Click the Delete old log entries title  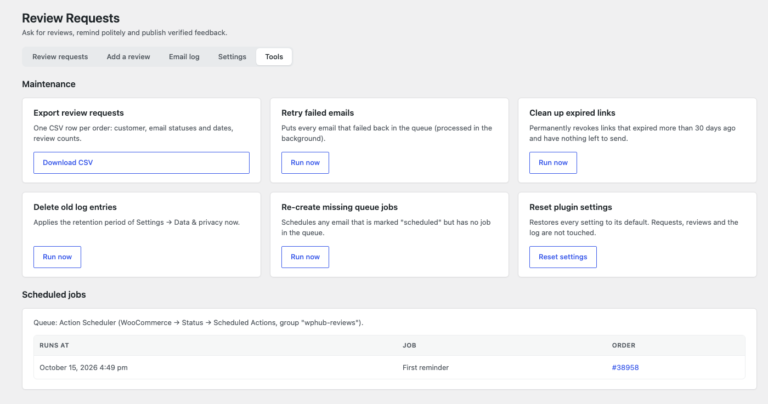pyautogui.click(x=75, y=207)
